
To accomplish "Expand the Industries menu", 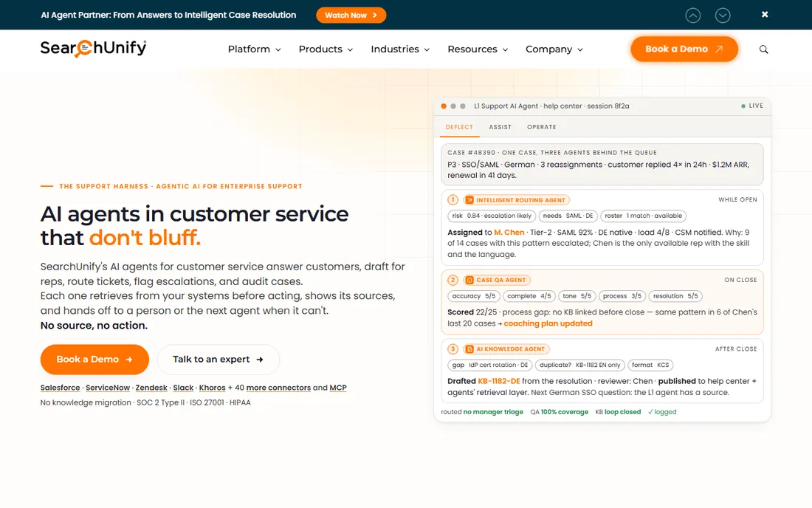I will pos(400,49).
